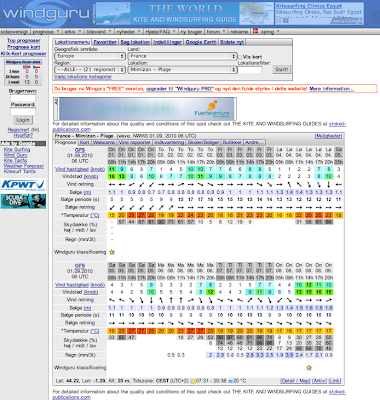Click the Vælg lokations kategorier link
The image size is (380, 400).
pyautogui.click(x=83, y=77)
